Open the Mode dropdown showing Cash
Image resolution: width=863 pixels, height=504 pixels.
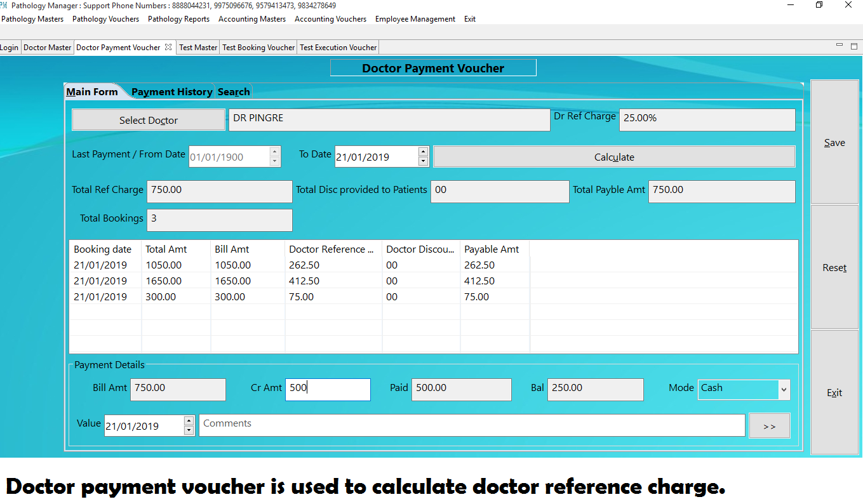(744, 390)
